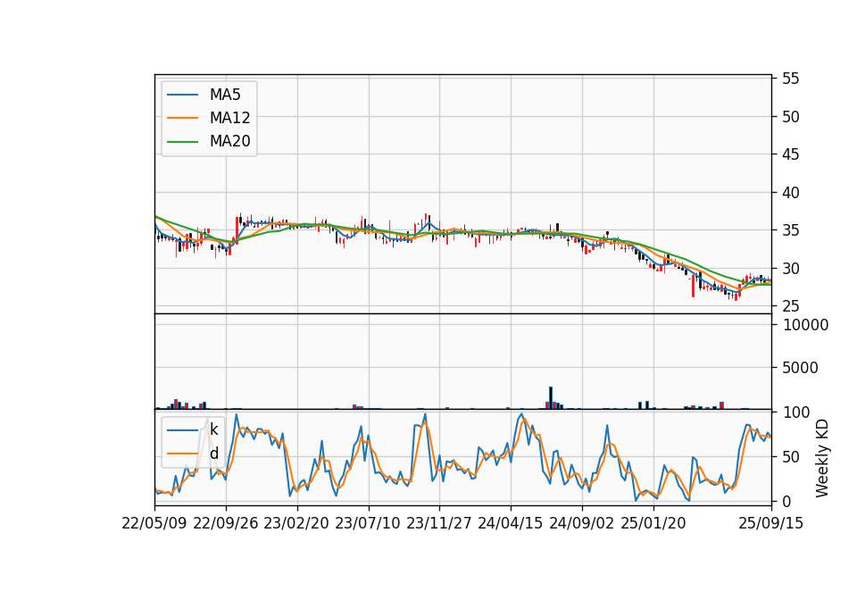Screen dimensions: 857x616
Task: Click the volume axis value 10000
Action: 805,325
